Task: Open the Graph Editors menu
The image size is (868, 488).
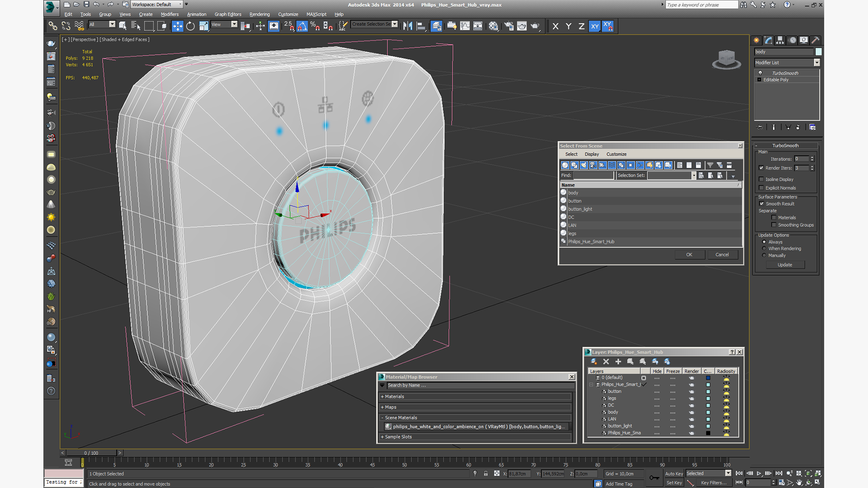Action: 228,14
